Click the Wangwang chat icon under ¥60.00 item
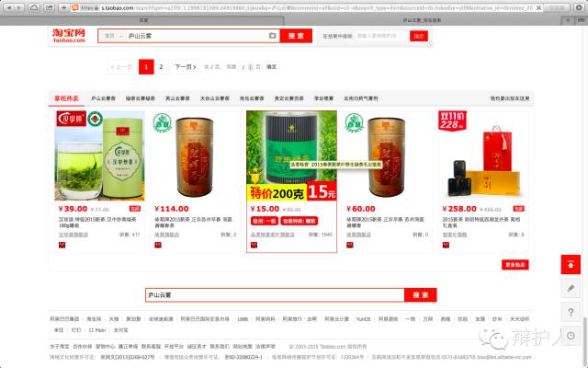This screenshot has width=588, height=368. [350, 246]
